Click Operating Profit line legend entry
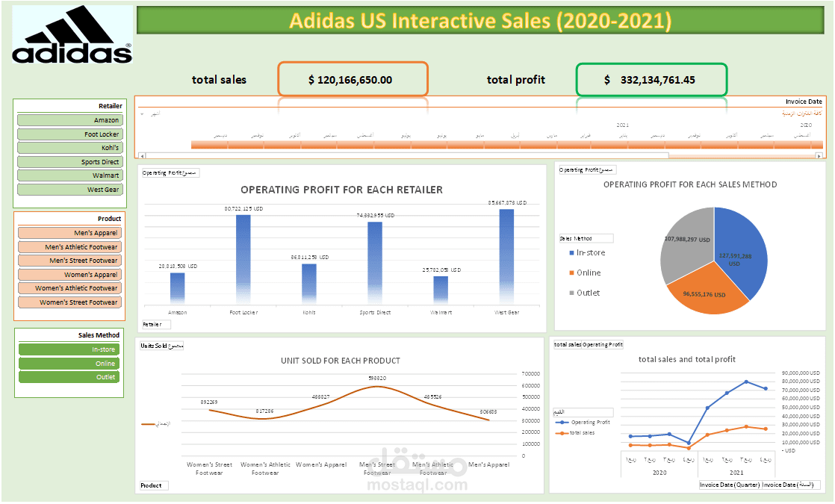Viewport: 835px width, 504px height. click(583, 422)
